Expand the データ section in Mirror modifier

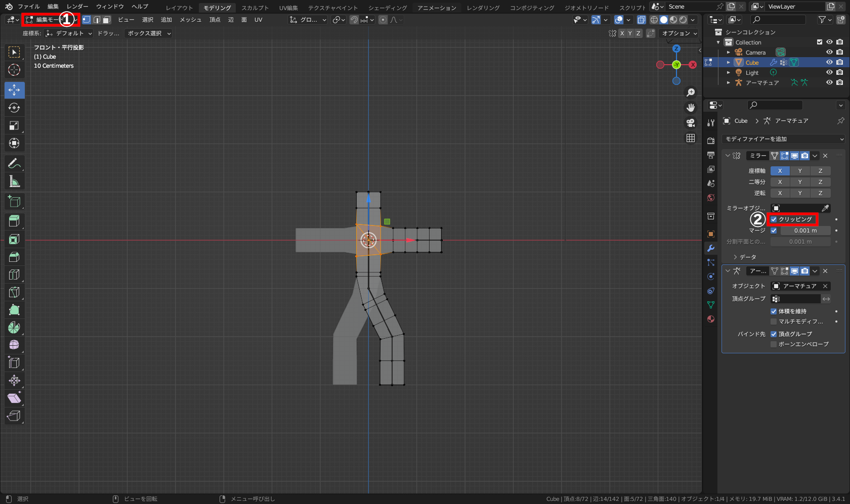(x=744, y=257)
